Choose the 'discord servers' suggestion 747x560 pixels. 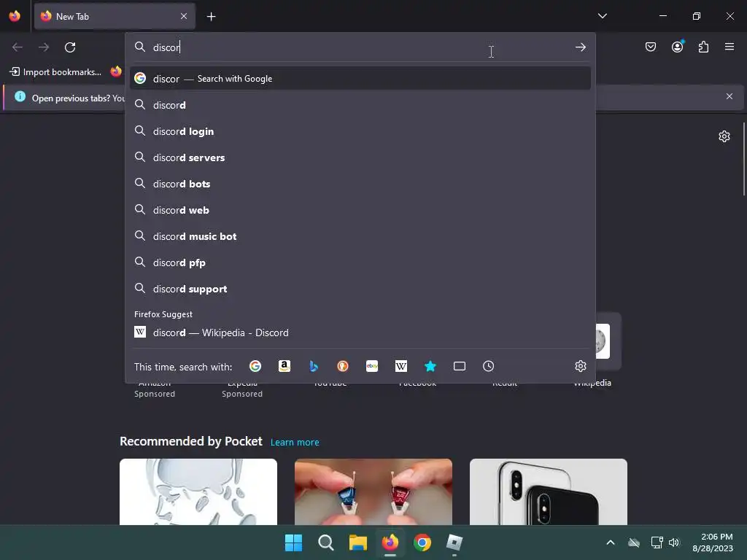tap(360, 157)
